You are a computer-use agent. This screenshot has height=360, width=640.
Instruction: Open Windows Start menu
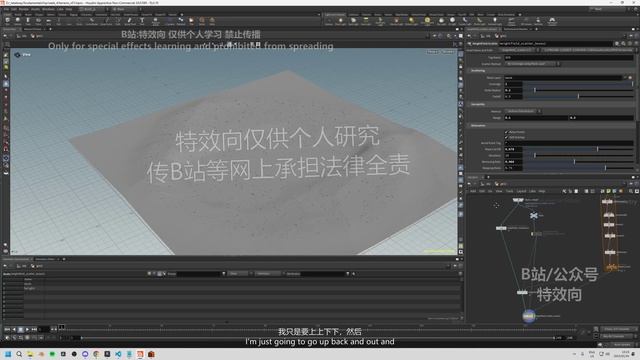8,354
